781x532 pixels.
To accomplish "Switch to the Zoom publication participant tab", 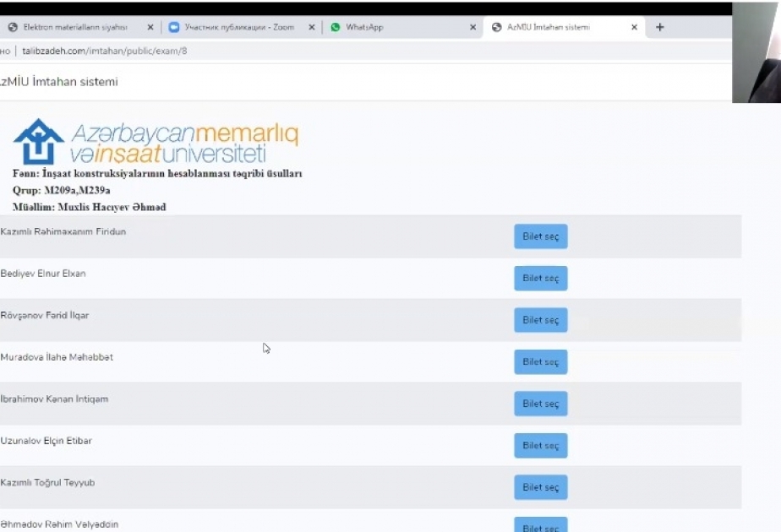I will coord(242,27).
